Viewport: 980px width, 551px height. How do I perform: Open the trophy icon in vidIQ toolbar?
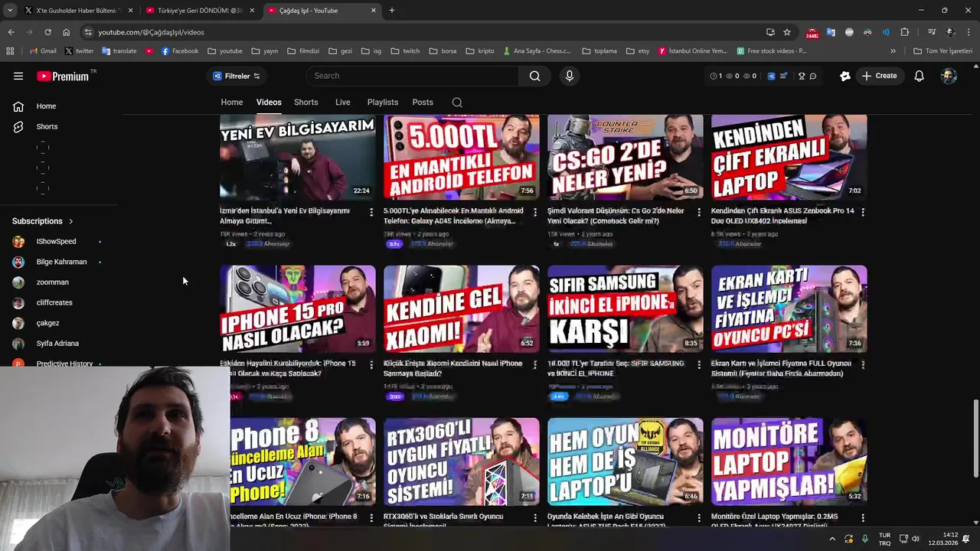point(802,76)
